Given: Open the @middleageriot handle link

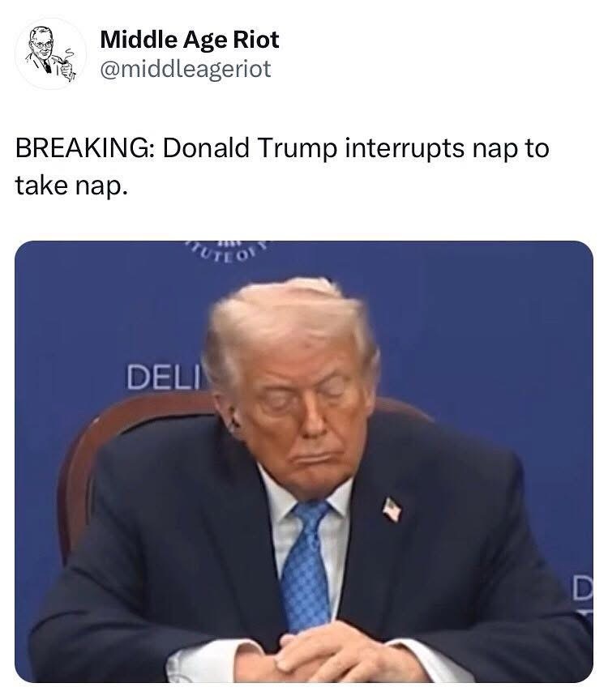Looking at the screenshot, I should [x=186, y=69].
